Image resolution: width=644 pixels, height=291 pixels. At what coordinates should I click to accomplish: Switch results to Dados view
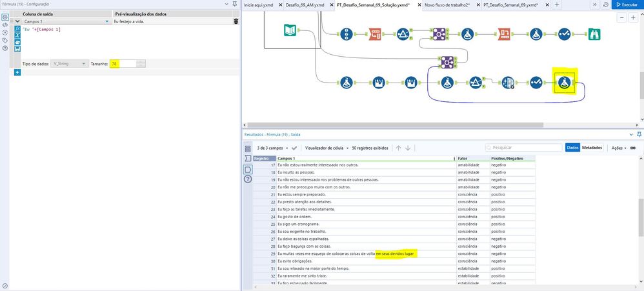[572, 148]
